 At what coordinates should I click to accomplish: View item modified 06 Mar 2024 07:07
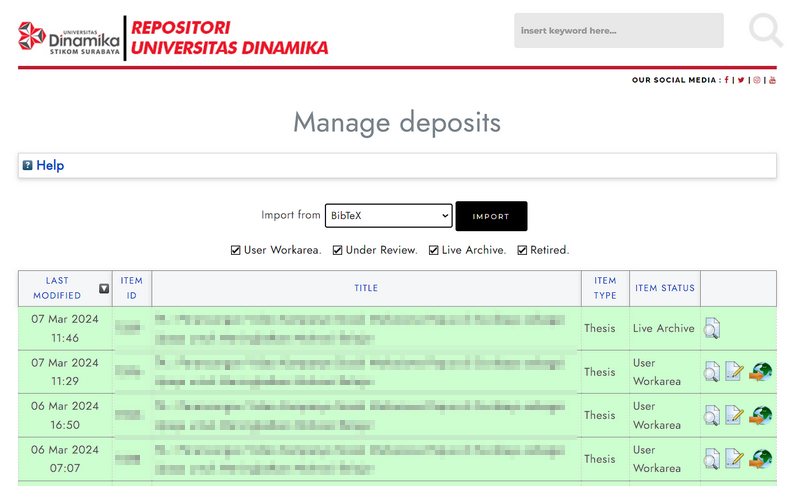712,459
